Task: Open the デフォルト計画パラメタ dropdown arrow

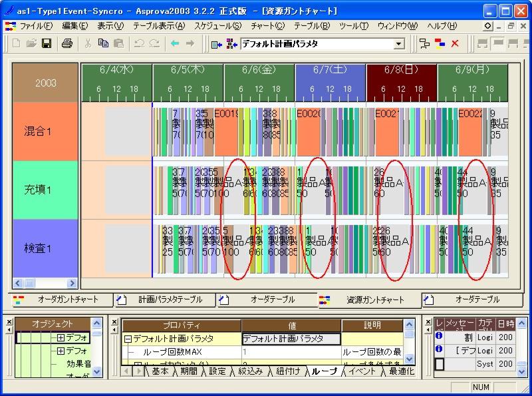Action: [x=399, y=44]
